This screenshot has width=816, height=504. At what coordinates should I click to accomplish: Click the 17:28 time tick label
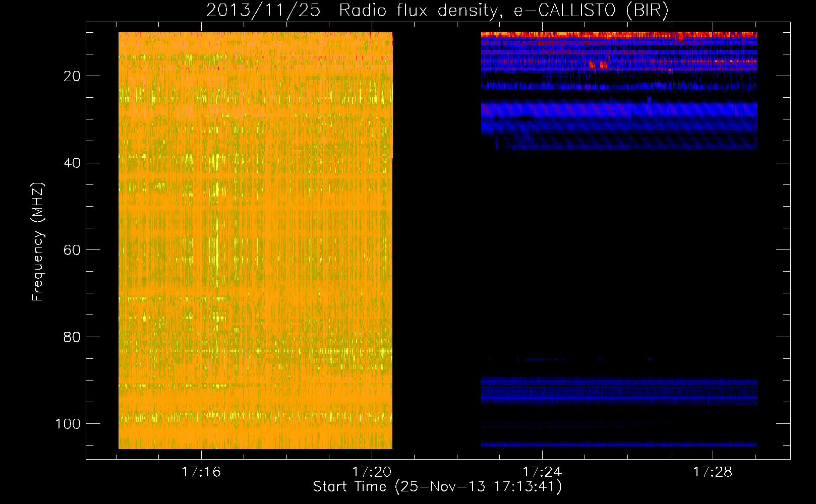coord(713,472)
